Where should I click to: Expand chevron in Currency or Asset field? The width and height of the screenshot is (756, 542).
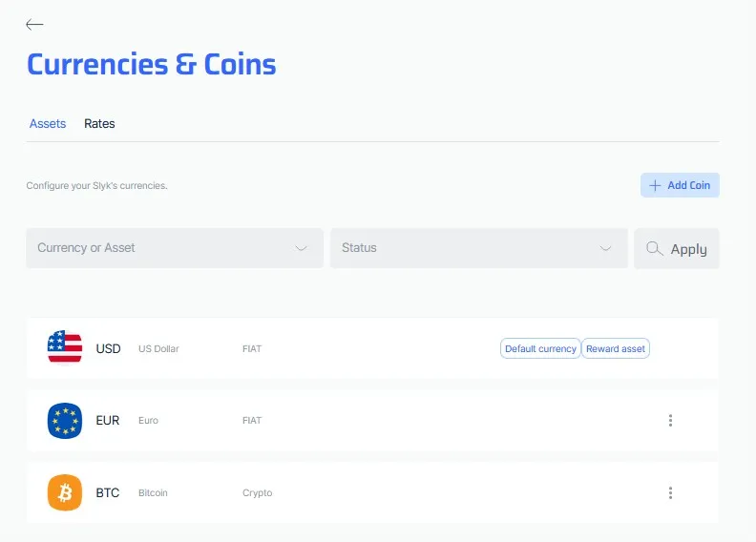pos(302,248)
